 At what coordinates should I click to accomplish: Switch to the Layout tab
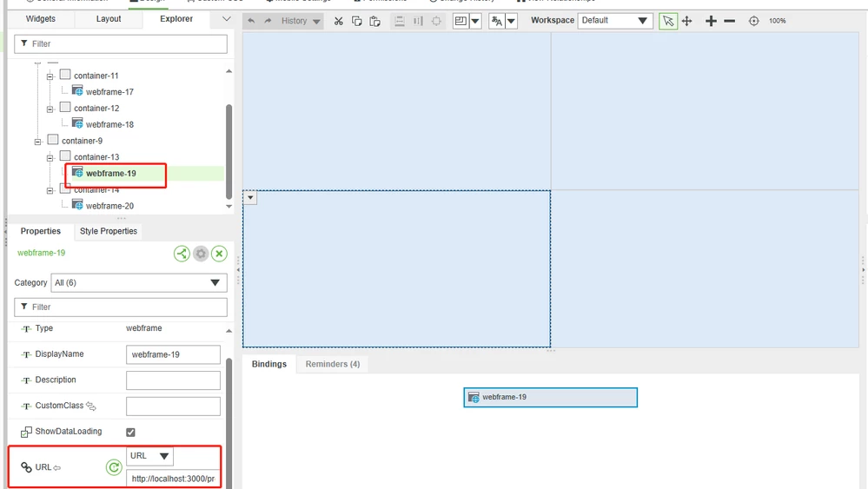(109, 19)
